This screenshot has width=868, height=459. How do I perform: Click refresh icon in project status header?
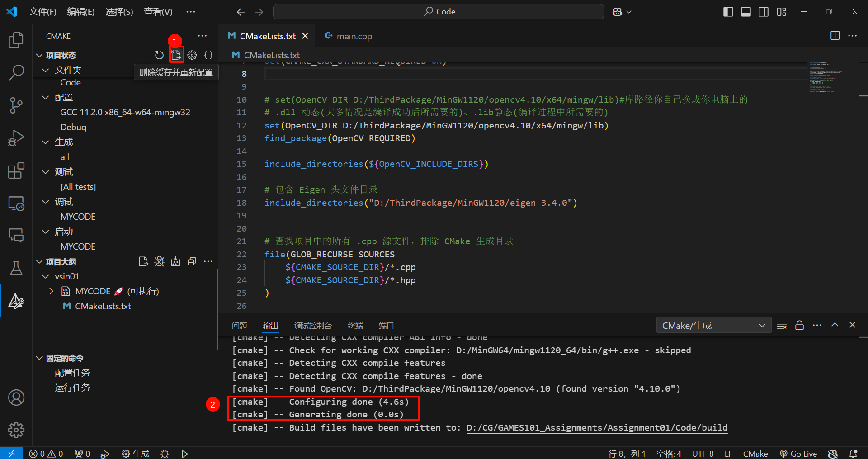[x=159, y=55]
